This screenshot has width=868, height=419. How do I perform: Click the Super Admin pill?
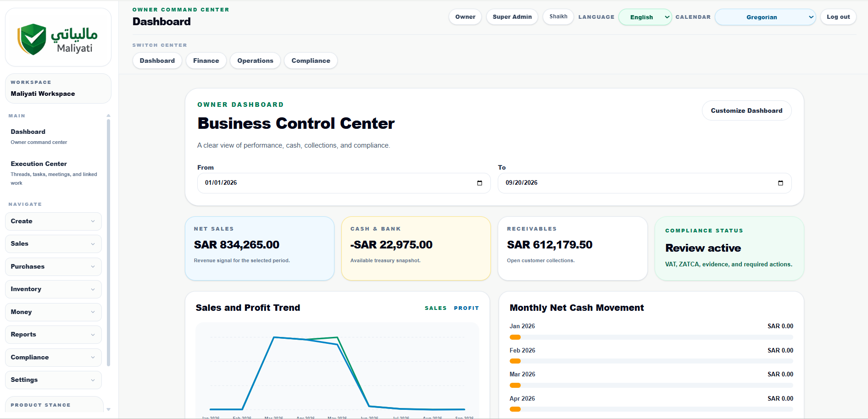click(x=512, y=17)
